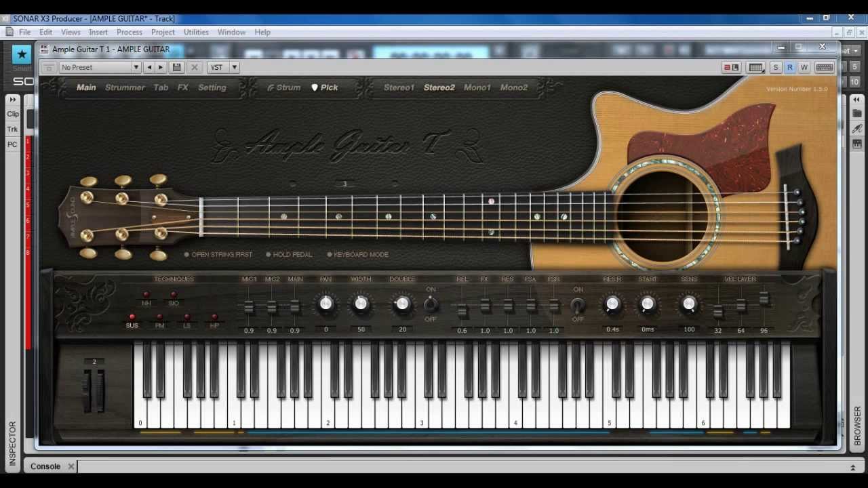The width and height of the screenshot is (868, 488).
Task: Toggle the SUS technique LED
Action: pyautogui.click(x=132, y=317)
